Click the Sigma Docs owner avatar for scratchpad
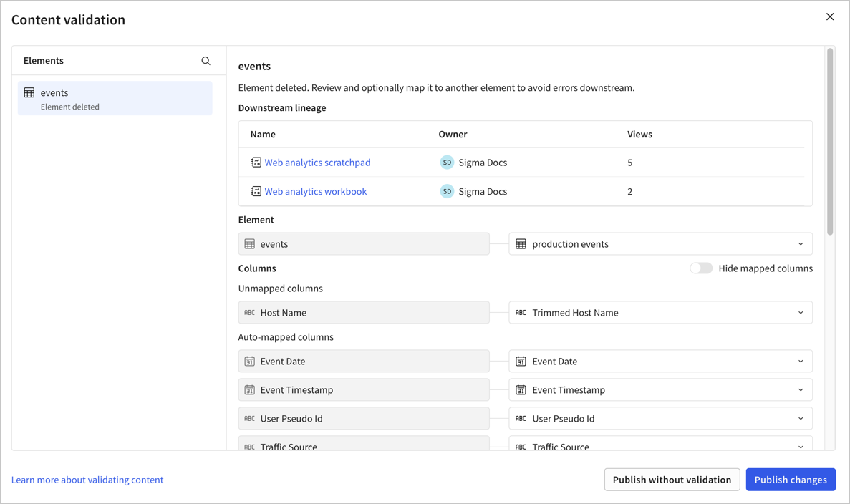 tap(447, 162)
